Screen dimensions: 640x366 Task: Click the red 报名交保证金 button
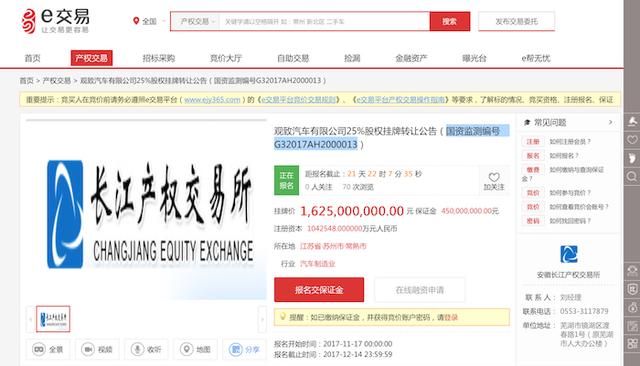[319, 290]
